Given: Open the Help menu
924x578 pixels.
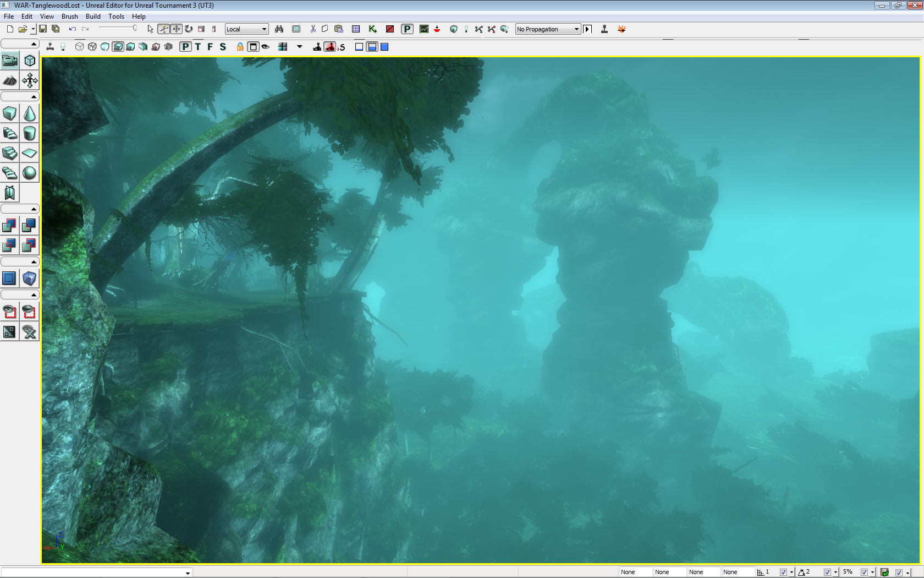Looking at the screenshot, I should [x=139, y=17].
